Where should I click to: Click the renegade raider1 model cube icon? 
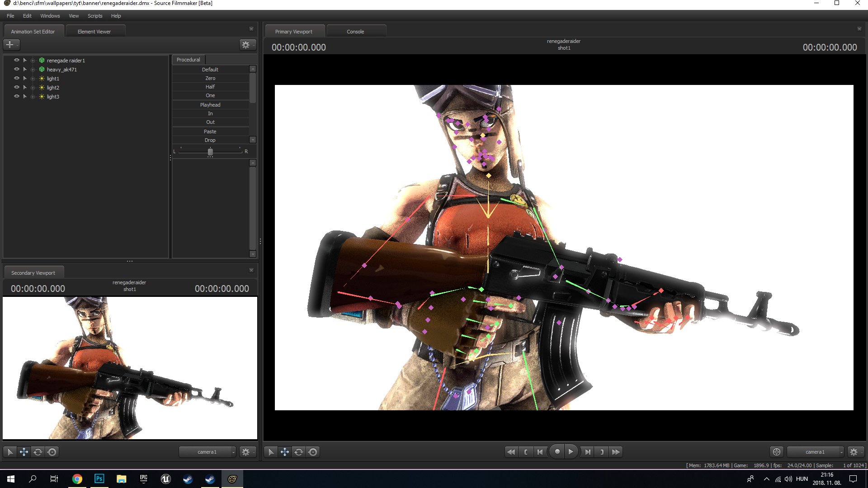[42, 60]
